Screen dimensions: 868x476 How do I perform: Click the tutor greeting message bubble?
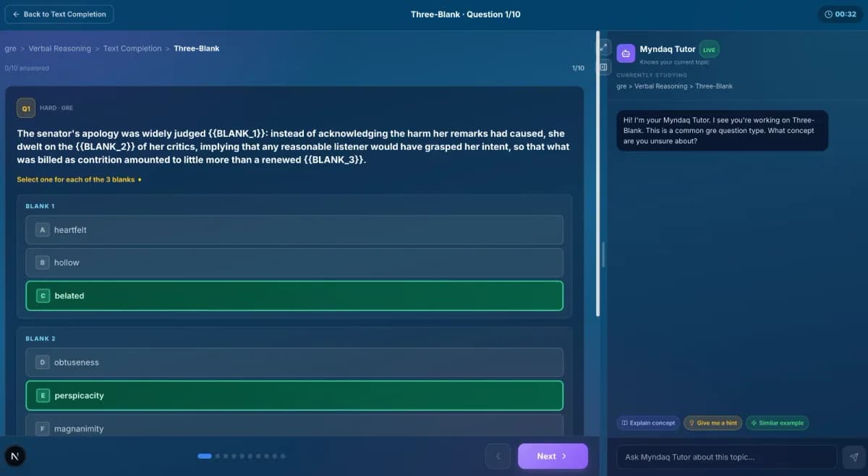click(x=722, y=130)
